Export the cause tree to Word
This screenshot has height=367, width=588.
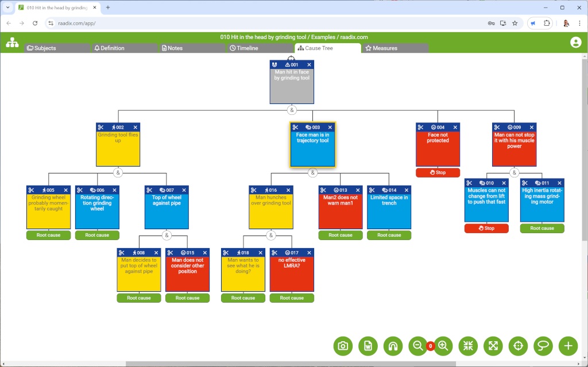click(368, 346)
